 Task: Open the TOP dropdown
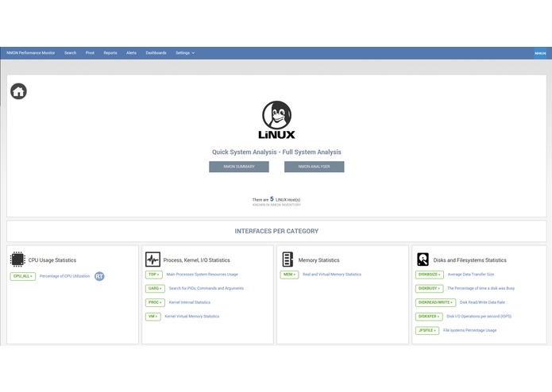(154, 275)
